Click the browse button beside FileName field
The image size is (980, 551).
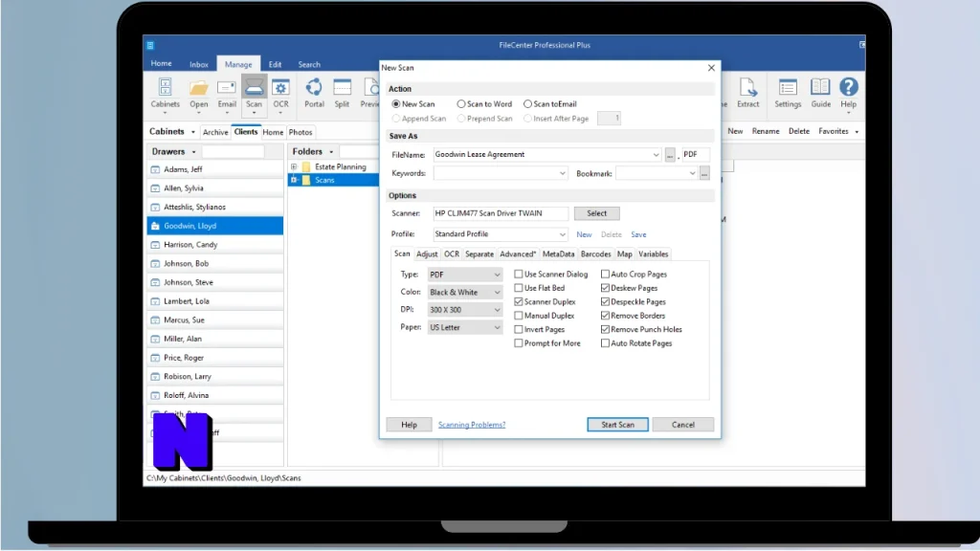click(669, 155)
